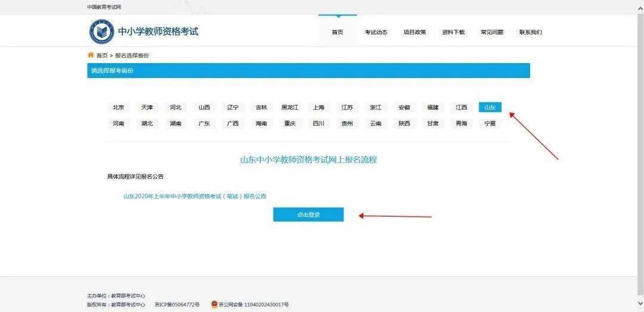Select province 河北
This screenshot has height=312, width=644.
tap(176, 107)
